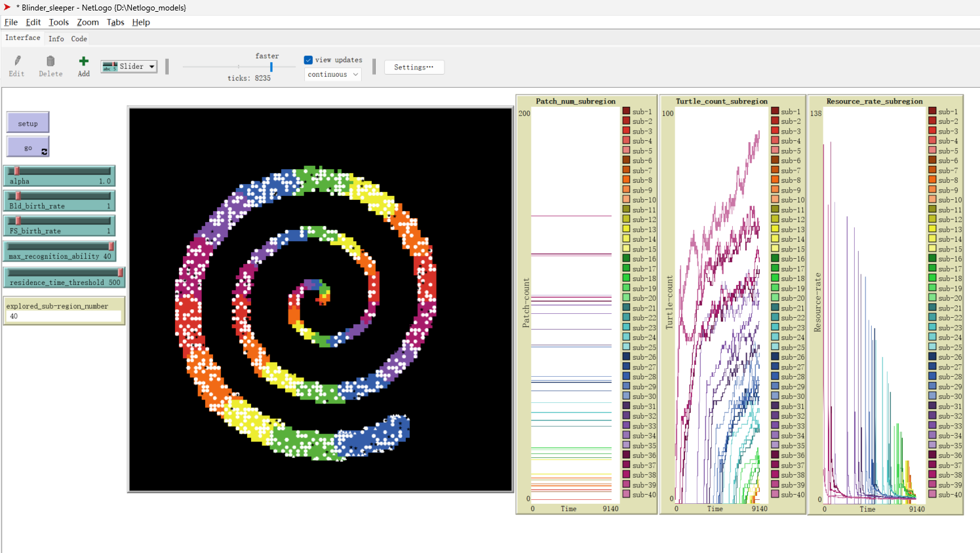Open the Tools menu
980x553 pixels.
point(58,22)
